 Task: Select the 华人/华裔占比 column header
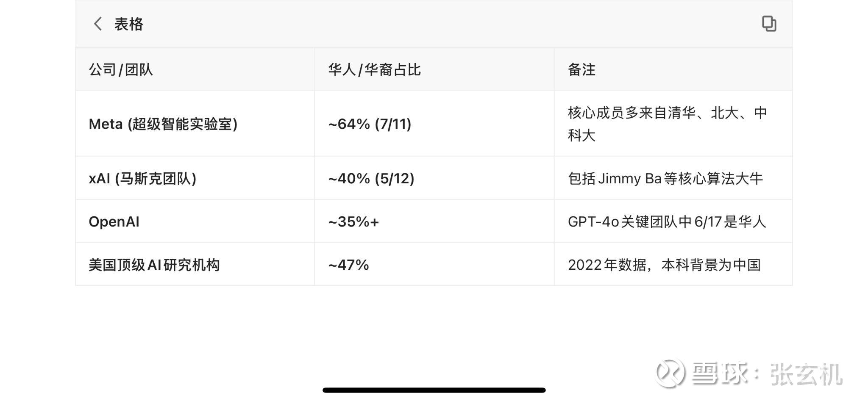[x=374, y=69]
